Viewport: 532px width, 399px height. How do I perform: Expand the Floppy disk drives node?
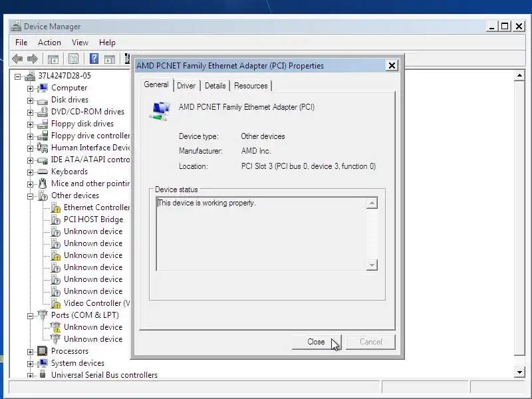[x=30, y=124]
